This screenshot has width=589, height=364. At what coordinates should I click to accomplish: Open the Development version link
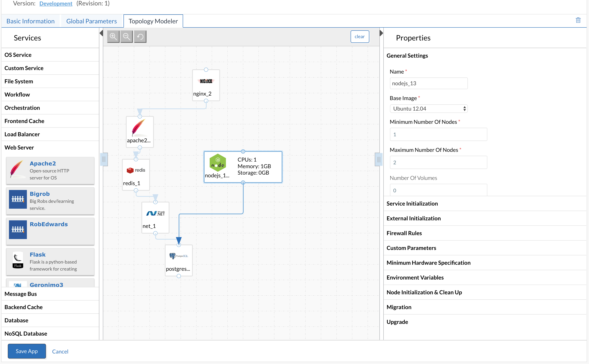click(x=56, y=3)
